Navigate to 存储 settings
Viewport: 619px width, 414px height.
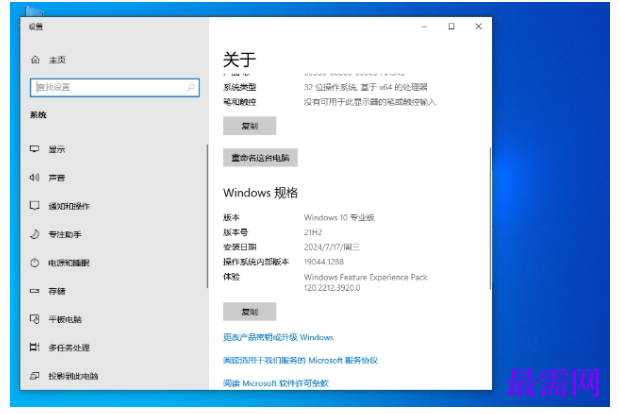click(57, 291)
